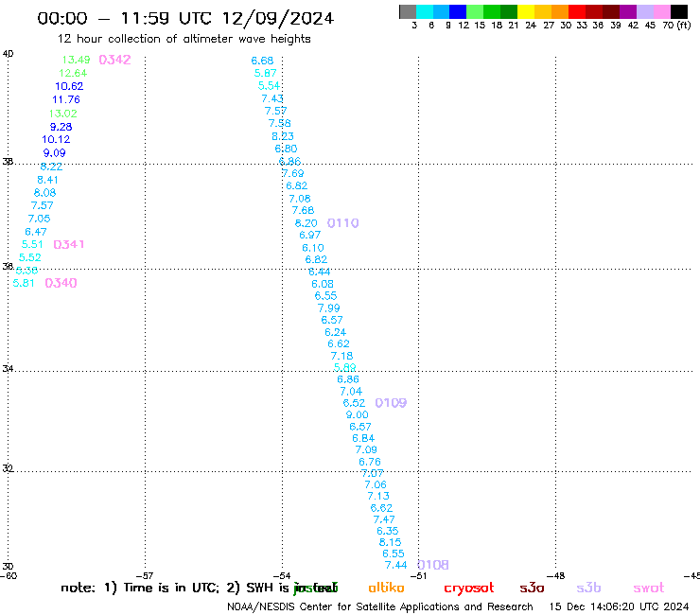Click the 7.09 wave height value
Screen dimensions: 700x615
pos(366,449)
